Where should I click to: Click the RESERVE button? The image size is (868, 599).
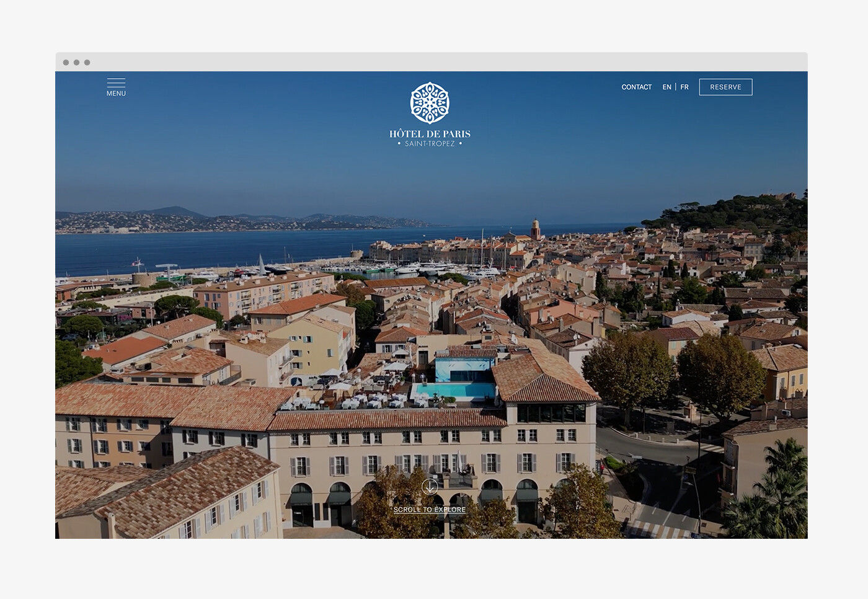(x=726, y=87)
